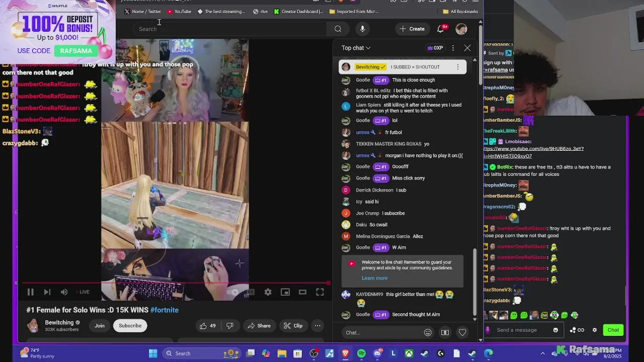Image resolution: width=644 pixels, height=362 pixels.
Task: Switch to miniplayer mode
Action: (285, 292)
